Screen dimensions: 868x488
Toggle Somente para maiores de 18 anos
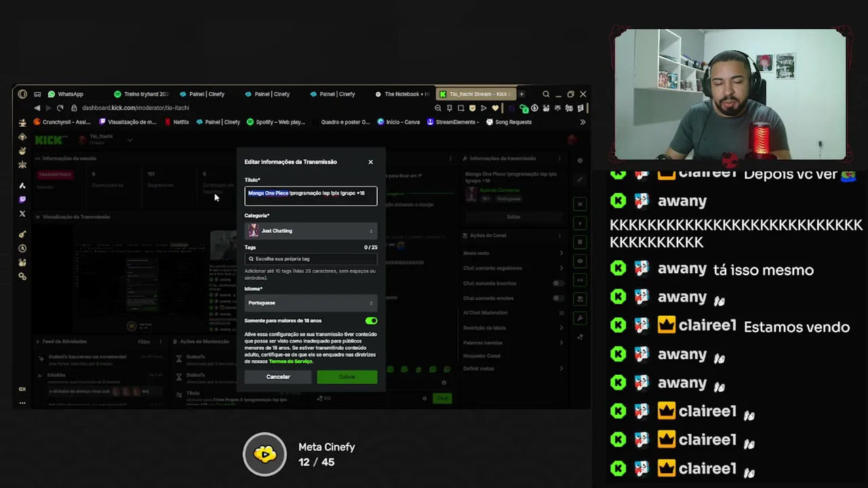coord(371,321)
